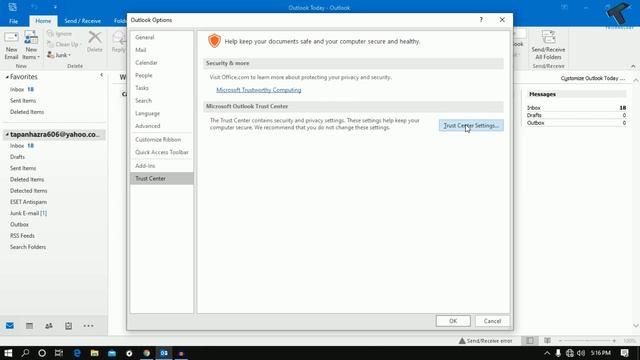This screenshot has height=360, width=640.
Task: Open the Microsoft Trustworthy Computing link
Action: pyautogui.click(x=259, y=90)
